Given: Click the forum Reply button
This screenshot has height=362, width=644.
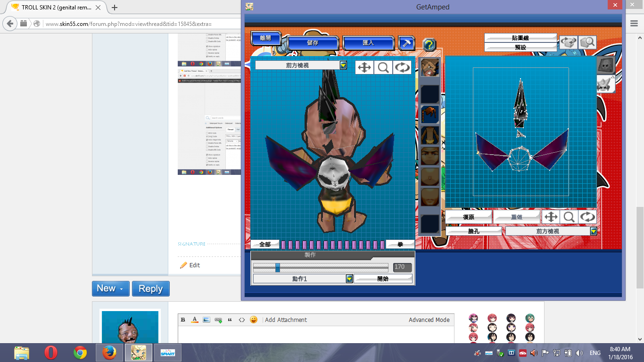Looking at the screenshot, I should click(x=150, y=289).
